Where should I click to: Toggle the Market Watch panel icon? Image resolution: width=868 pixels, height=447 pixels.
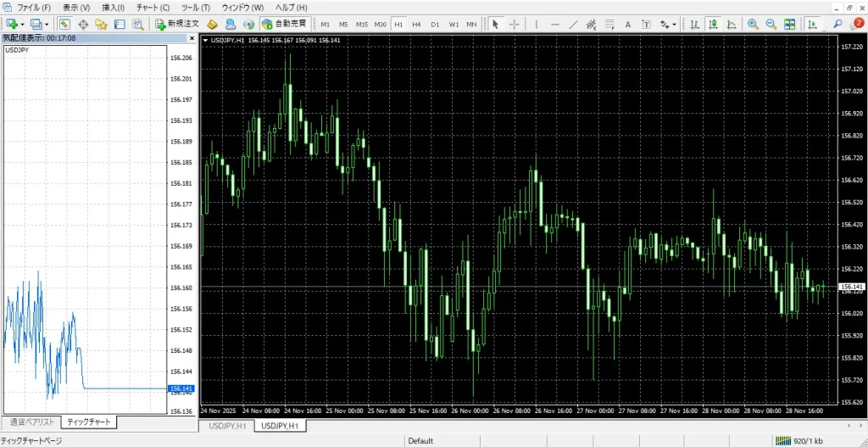click(x=64, y=24)
